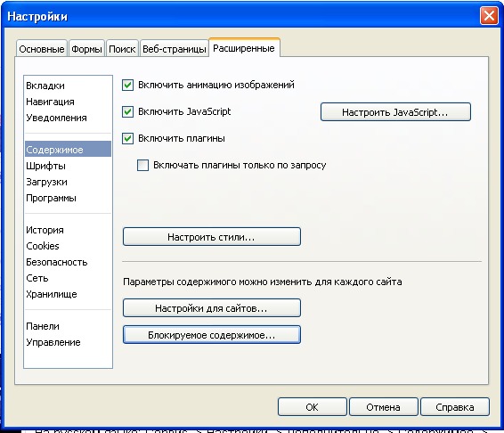Cancel changes with the Отмена button
This screenshot has height=433, width=504.
(x=384, y=407)
